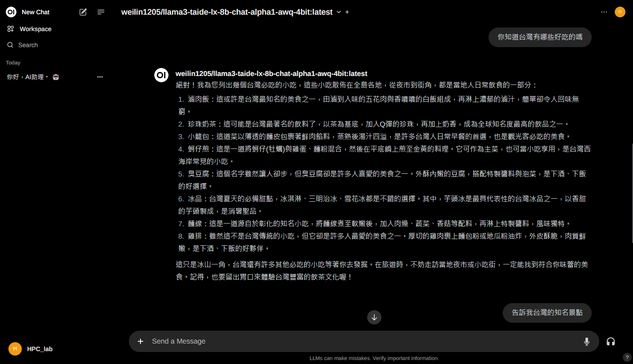Select model name weilin1205/llama3-taide in the header
Viewport: 633px width, 364px height.
coord(227,12)
